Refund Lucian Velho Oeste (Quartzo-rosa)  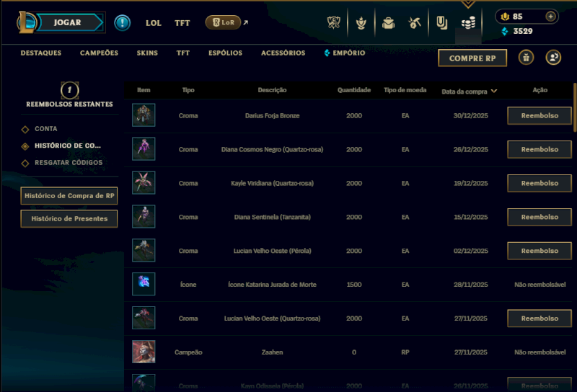pyautogui.click(x=539, y=318)
